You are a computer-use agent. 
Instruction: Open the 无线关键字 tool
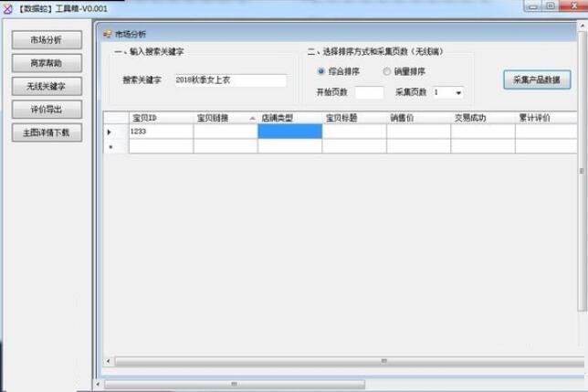tap(47, 86)
